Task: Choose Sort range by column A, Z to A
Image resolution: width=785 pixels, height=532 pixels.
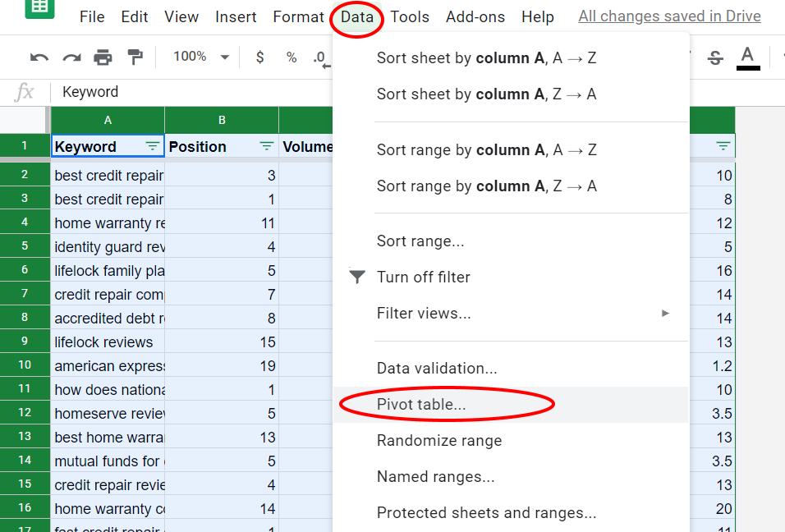Action: click(511, 186)
